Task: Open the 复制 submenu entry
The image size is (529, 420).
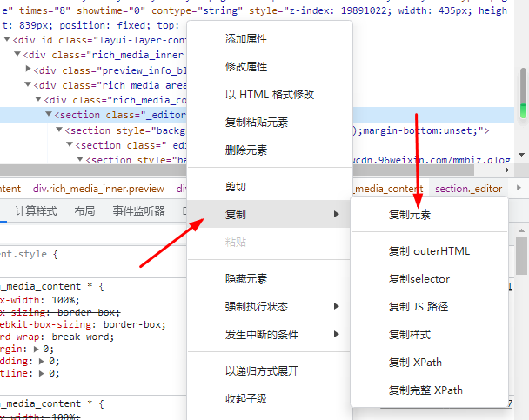Action: [x=270, y=214]
